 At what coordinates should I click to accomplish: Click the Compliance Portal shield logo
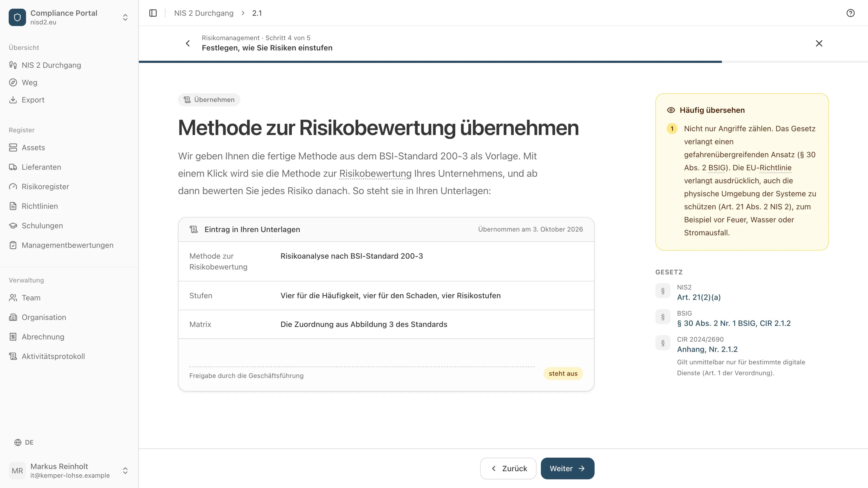pyautogui.click(x=17, y=17)
